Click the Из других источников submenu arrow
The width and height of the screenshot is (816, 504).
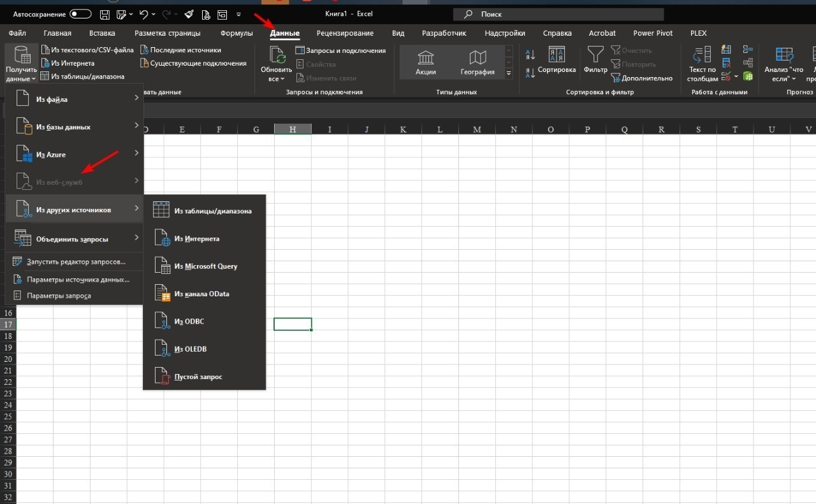click(136, 208)
